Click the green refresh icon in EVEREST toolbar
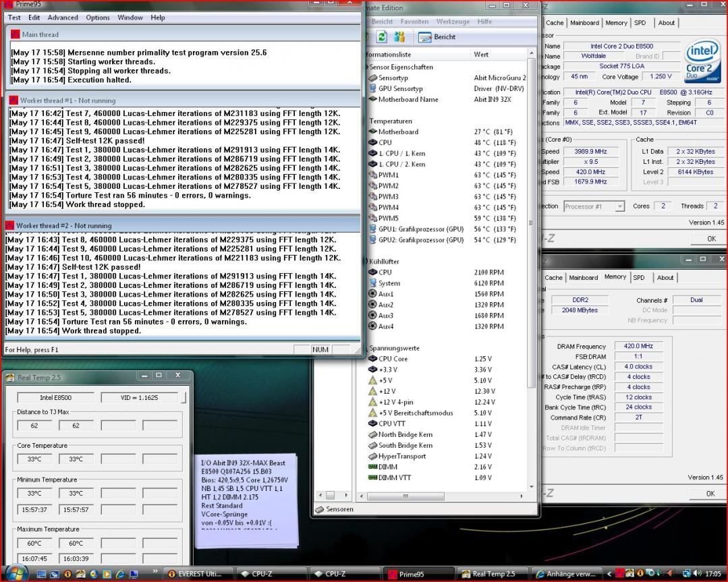 point(382,36)
